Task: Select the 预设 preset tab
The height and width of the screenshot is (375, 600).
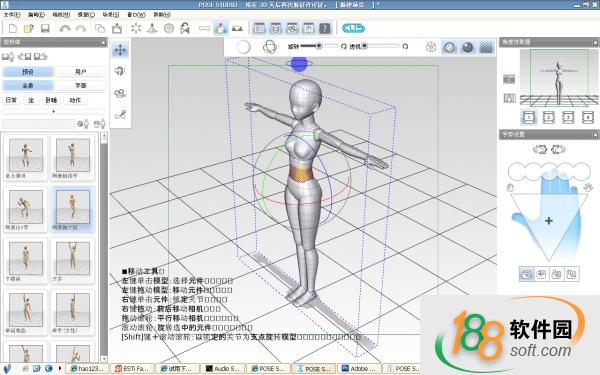Action: coord(28,72)
